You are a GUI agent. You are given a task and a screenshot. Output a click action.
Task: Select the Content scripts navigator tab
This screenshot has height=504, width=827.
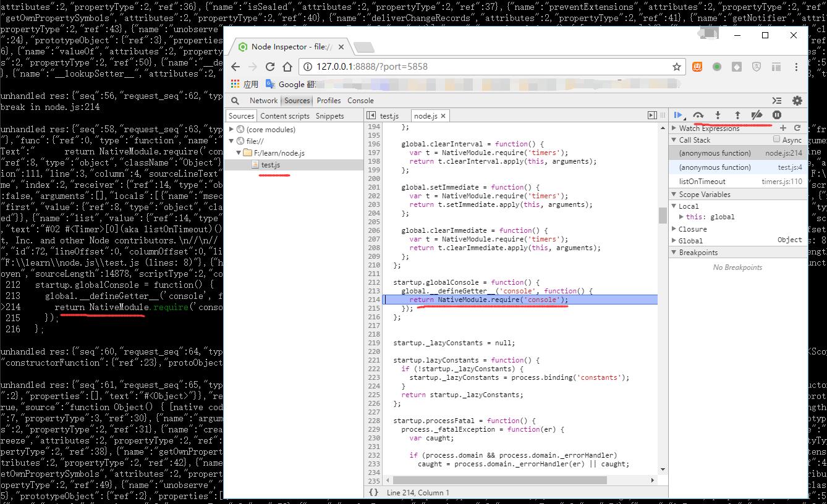coord(285,116)
